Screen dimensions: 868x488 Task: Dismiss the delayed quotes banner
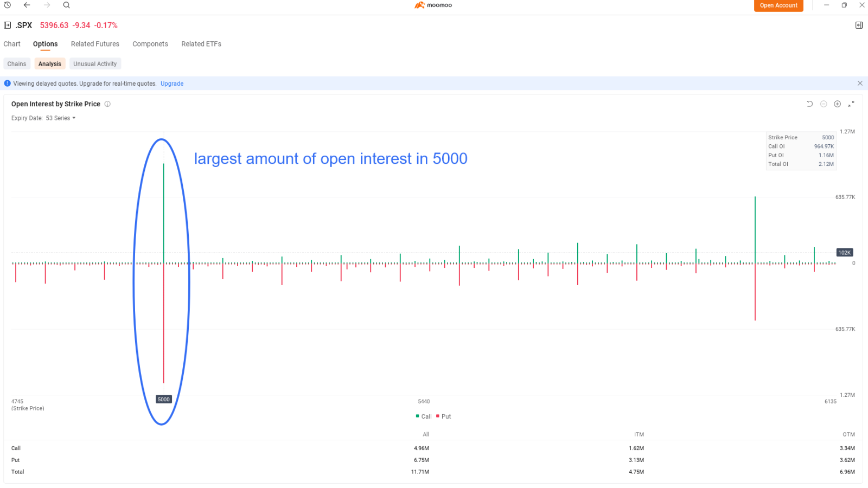[x=860, y=84]
